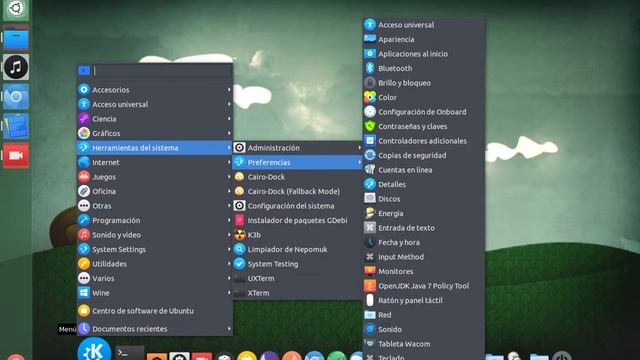Screen dimensions: 640x360
Task: Open Brillo y bloqueo icon
Action: (x=370, y=82)
